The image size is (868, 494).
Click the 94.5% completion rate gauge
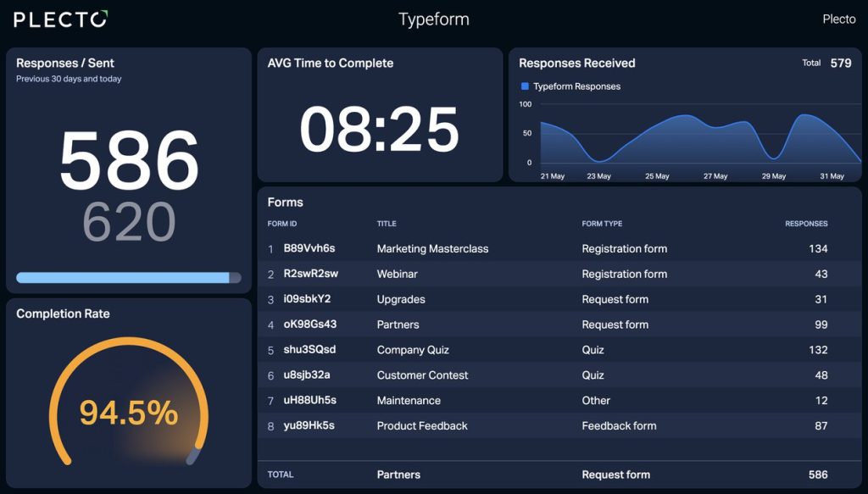(x=129, y=402)
